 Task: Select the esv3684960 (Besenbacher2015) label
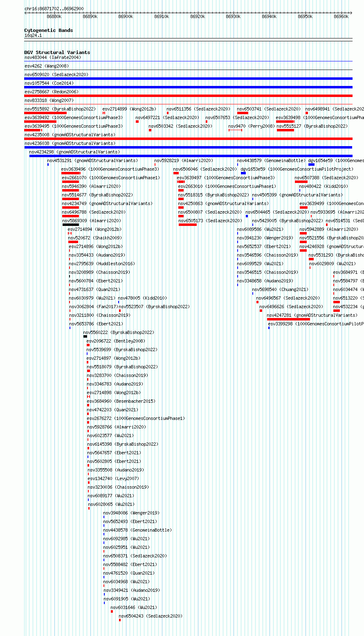coord(121,401)
